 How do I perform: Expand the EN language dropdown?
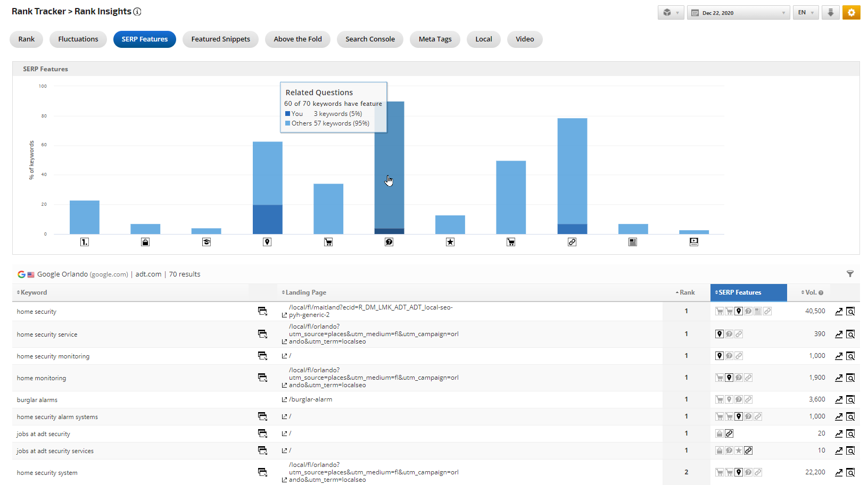click(806, 13)
